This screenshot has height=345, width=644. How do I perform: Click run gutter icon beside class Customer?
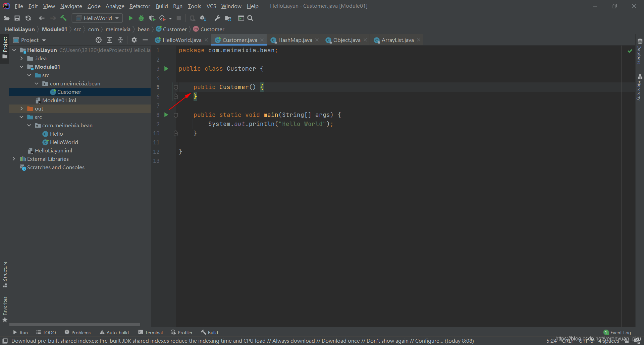coord(166,69)
